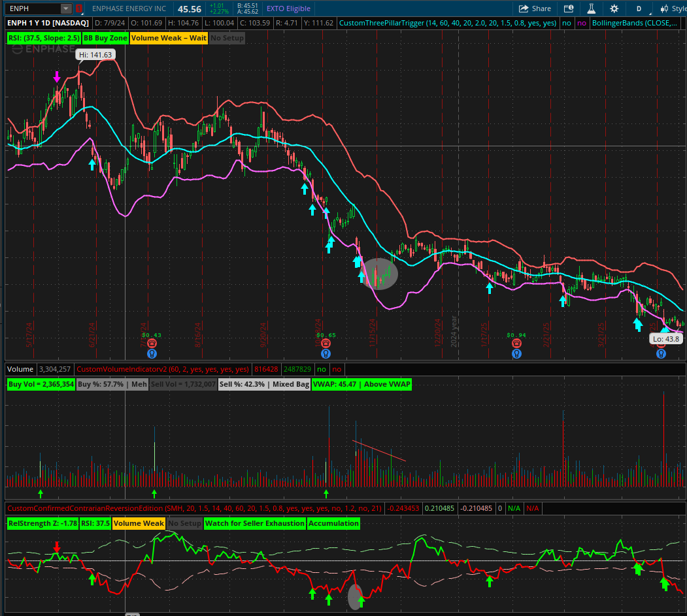The width and height of the screenshot is (687, 616).
Task: Click the EXTO Eligible label
Action: [x=288, y=8]
